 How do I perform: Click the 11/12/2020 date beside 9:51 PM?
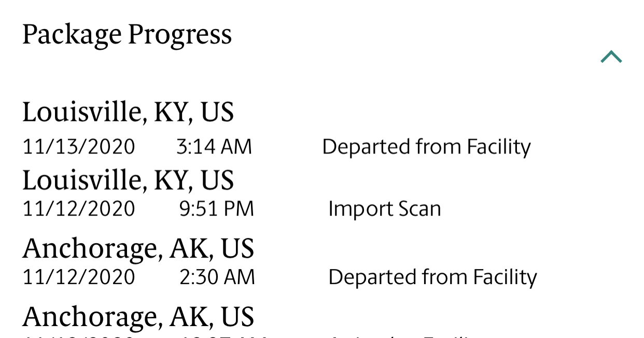[x=79, y=208]
